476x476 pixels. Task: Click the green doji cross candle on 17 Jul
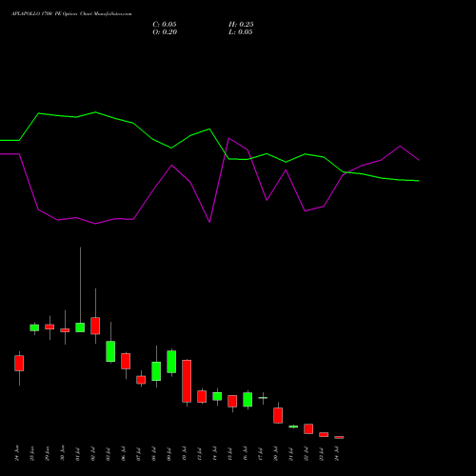263,398
